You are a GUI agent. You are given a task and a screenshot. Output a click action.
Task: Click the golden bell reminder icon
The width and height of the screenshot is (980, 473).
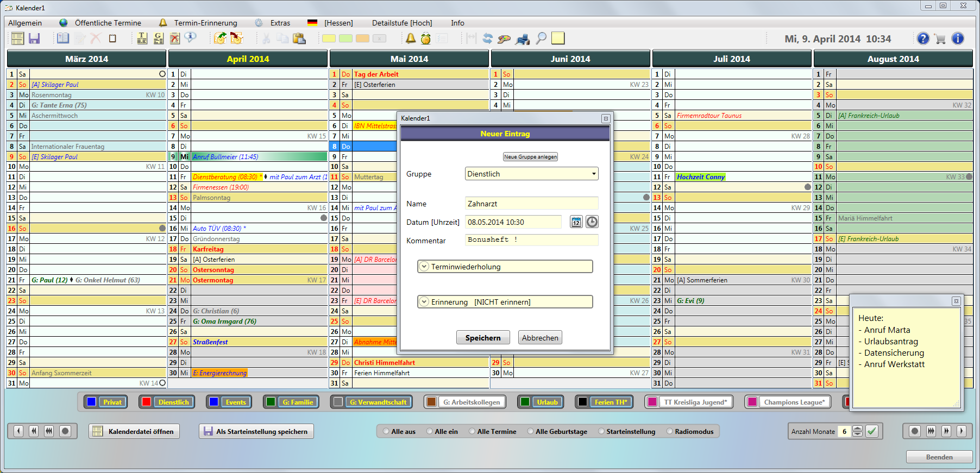411,39
